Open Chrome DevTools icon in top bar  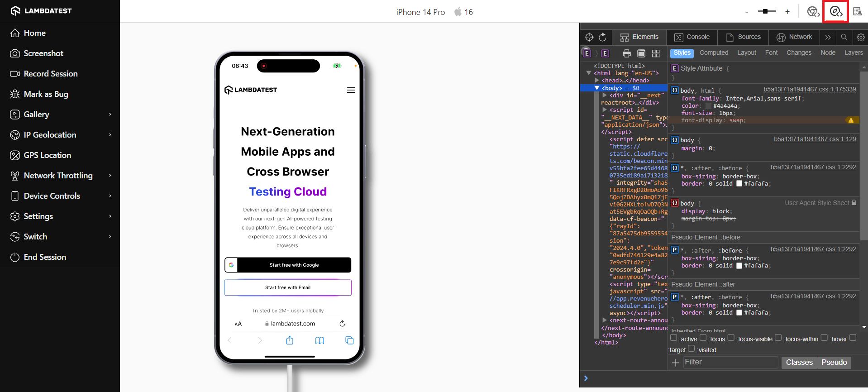click(813, 11)
